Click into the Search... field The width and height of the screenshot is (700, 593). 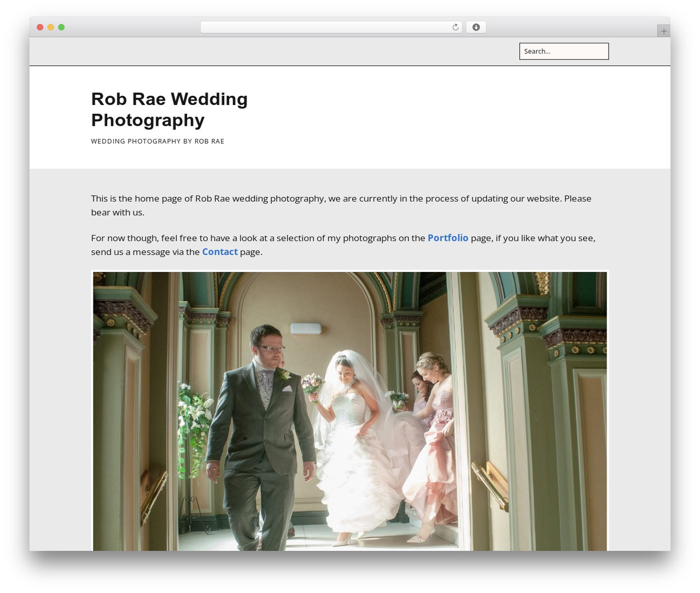[x=564, y=51]
